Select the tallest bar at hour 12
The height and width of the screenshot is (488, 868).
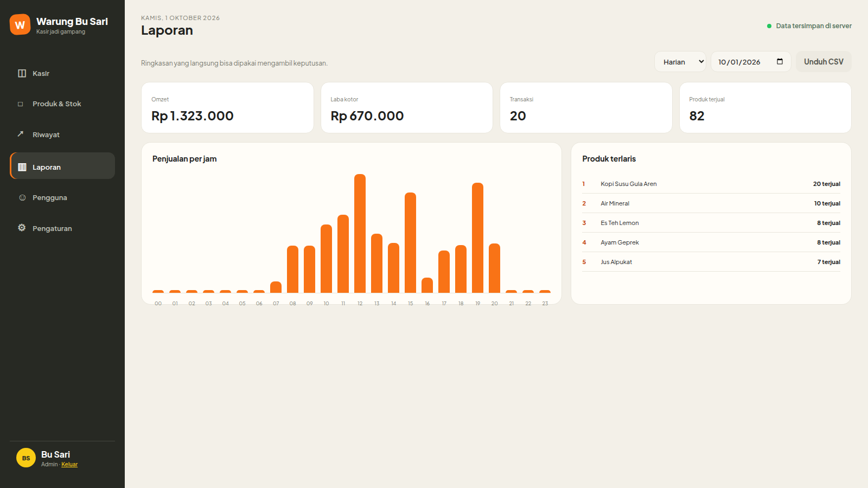point(360,233)
